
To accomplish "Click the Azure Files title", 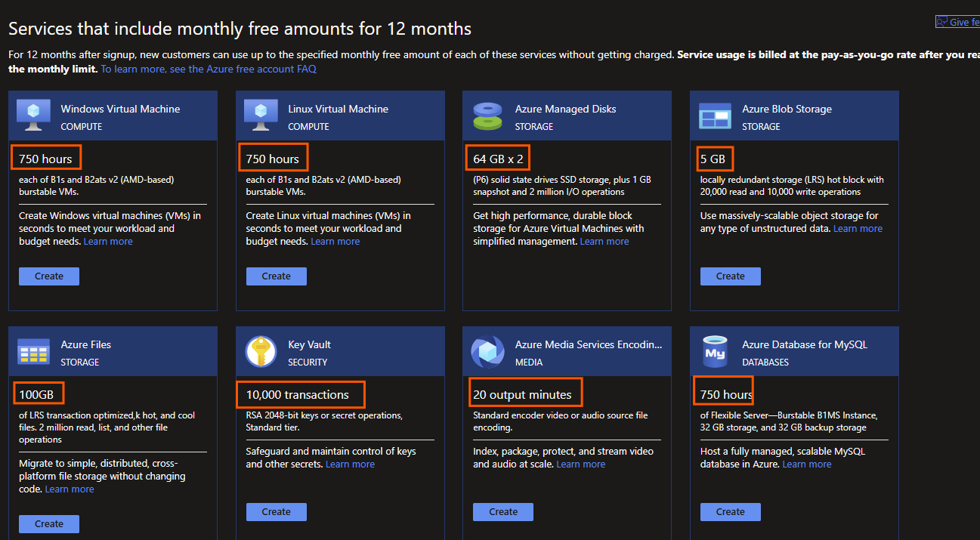I will click(x=85, y=344).
